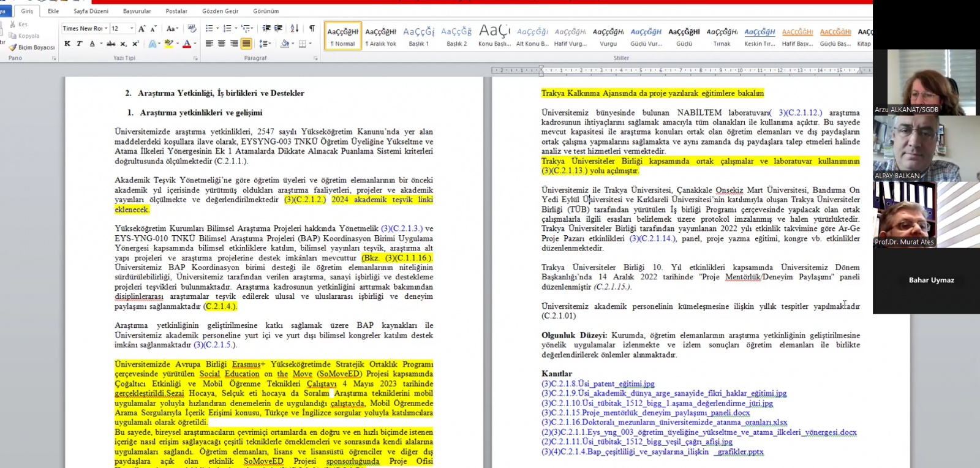Viewport: 980px width, 468px height.
Task: Clear formatting with the eraser icon
Action: click(192, 28)
